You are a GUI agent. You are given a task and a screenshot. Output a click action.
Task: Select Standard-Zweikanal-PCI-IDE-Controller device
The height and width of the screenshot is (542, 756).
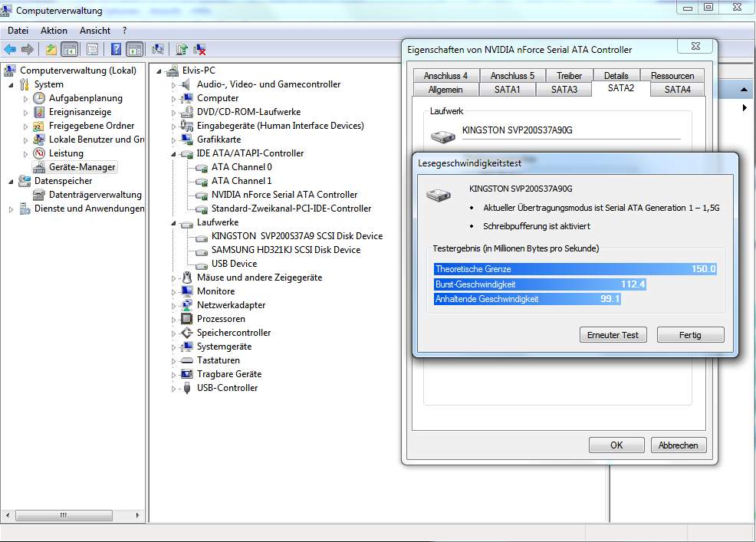291,209
